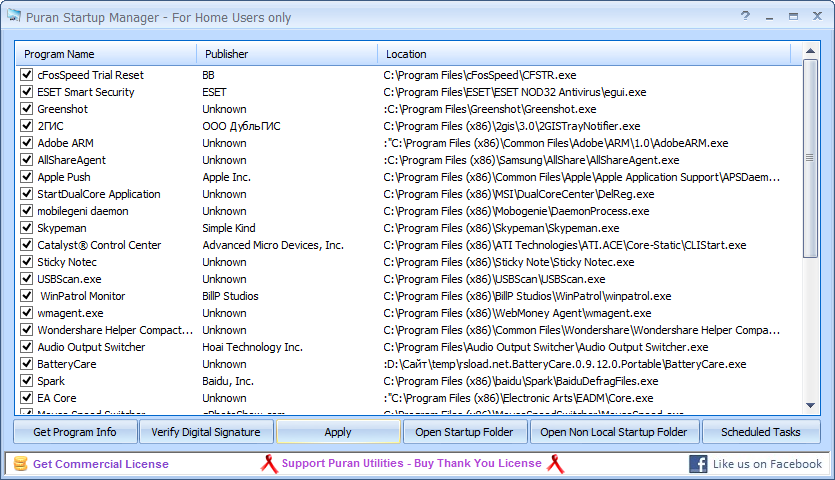Click the red ribbon icon before Support Puran Utilities
The width and height of the screenshot is (835, 480).
[x=269, y=463]
